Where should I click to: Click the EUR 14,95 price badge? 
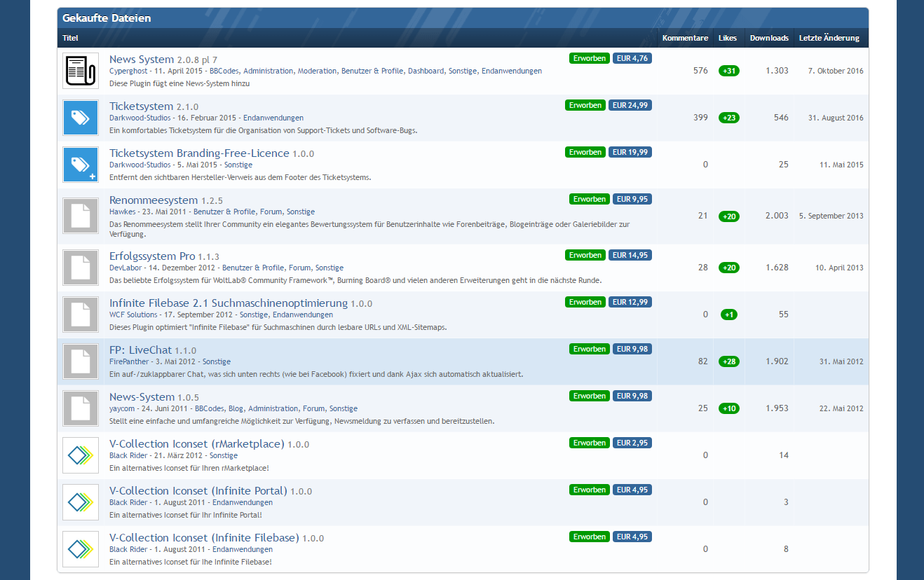tap(630, 255)
